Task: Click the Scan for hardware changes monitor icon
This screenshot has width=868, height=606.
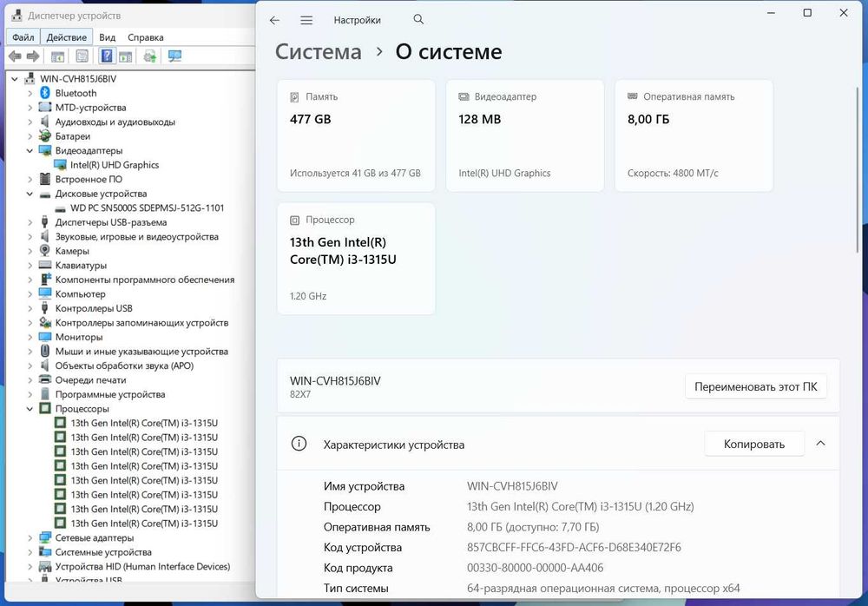Action: click(x=175, y=56)
